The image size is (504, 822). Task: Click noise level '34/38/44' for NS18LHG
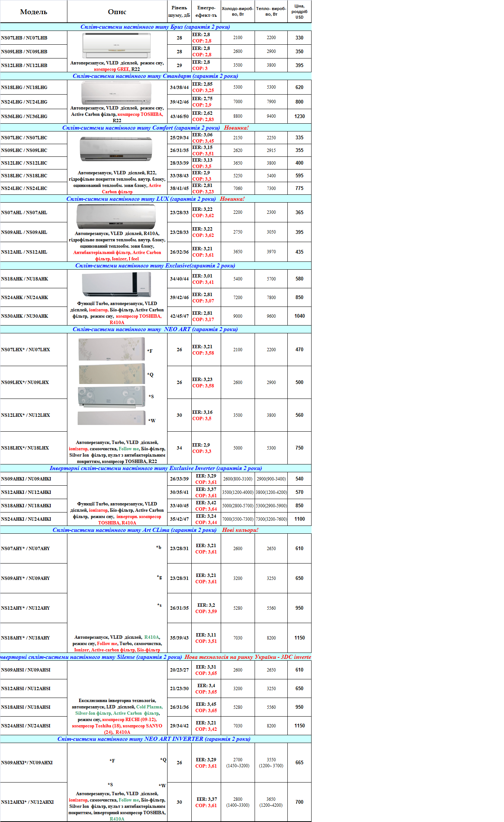(x=179, y=87)
